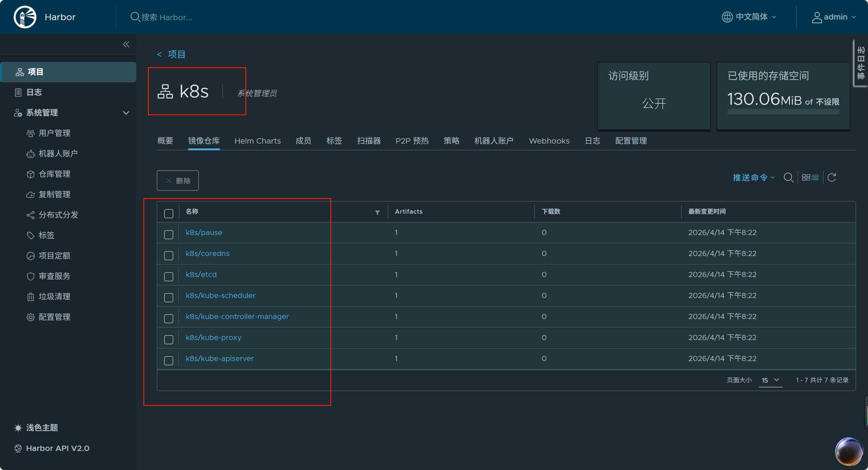Screen dimensions: 868x470
Task: Open the k8s/kube-scheduler repository link
Action: point(220,296)
